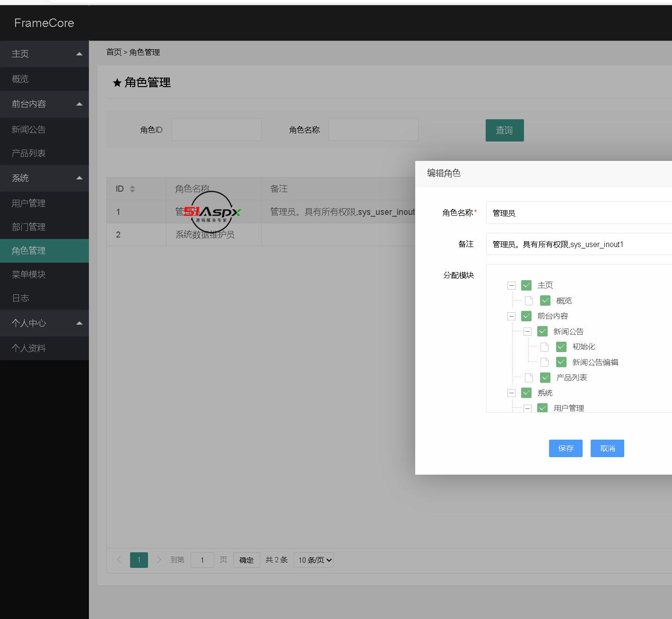Collapse the 用户管理 tree node
The height and width of the screenshot is (619, 672).
(527, 408)
